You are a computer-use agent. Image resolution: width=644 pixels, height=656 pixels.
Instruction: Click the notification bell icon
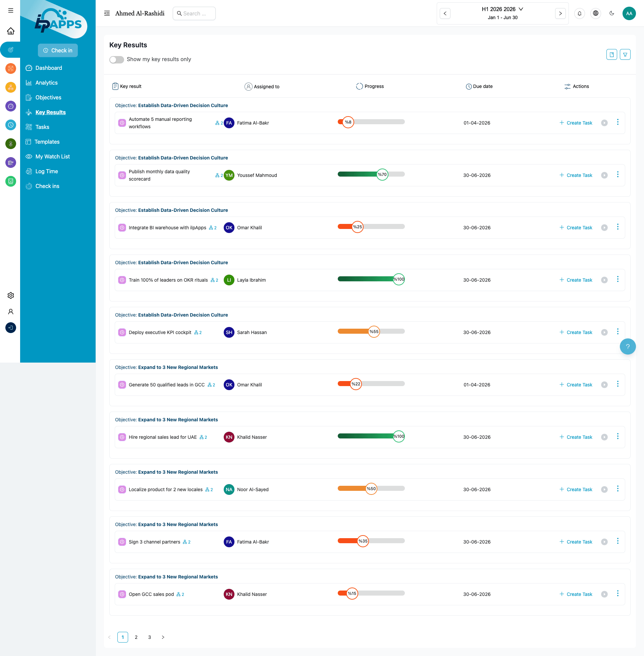(x=579, y=13)
